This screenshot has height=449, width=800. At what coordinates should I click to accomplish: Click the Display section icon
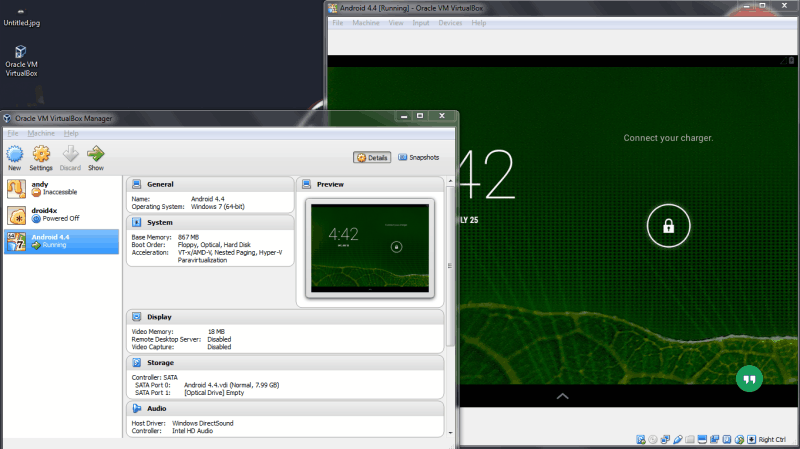click(137, 317)
